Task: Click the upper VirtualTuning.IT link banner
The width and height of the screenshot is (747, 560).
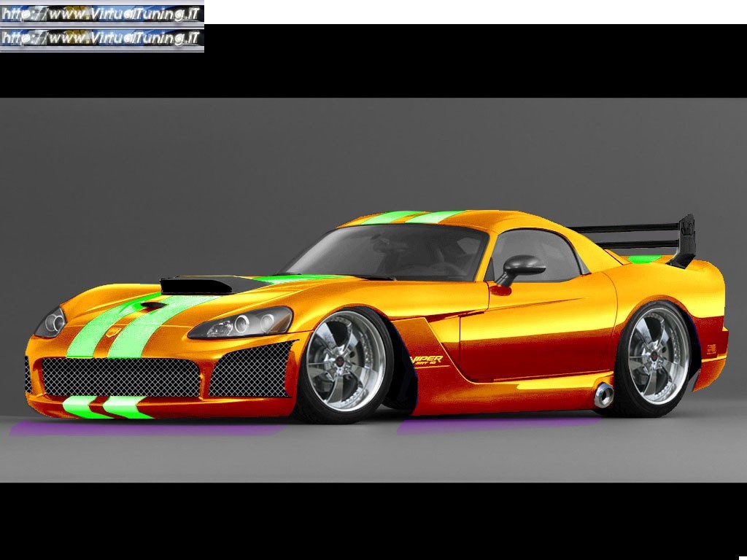Action: (x=102, y=15)
